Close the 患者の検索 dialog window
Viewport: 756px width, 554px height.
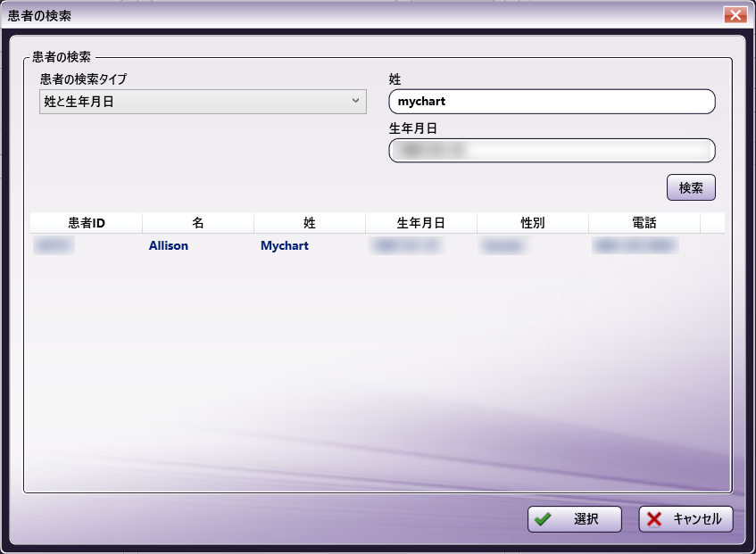(x=735, y=15)
